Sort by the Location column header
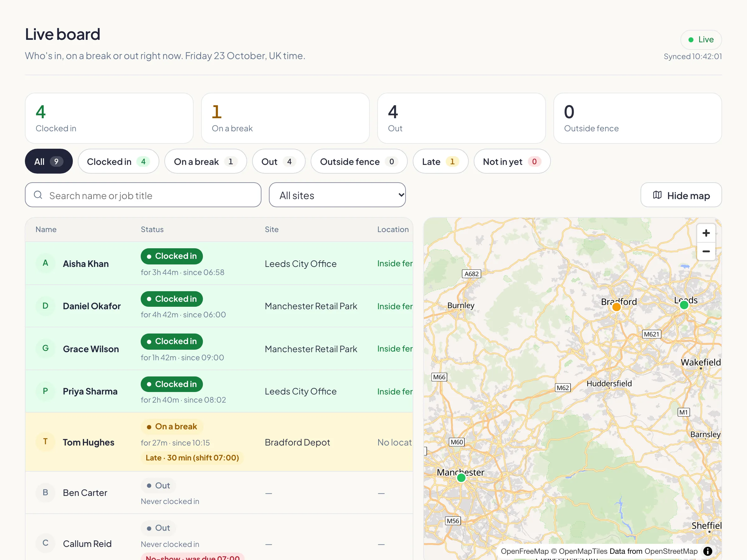This screenshot has height=560, width=747. coord(393,230)
